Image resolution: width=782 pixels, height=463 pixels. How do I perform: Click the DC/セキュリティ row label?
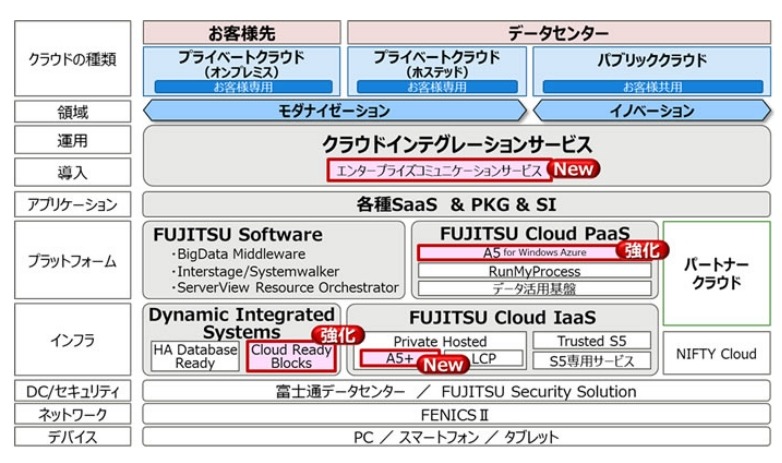coord(73,391)
